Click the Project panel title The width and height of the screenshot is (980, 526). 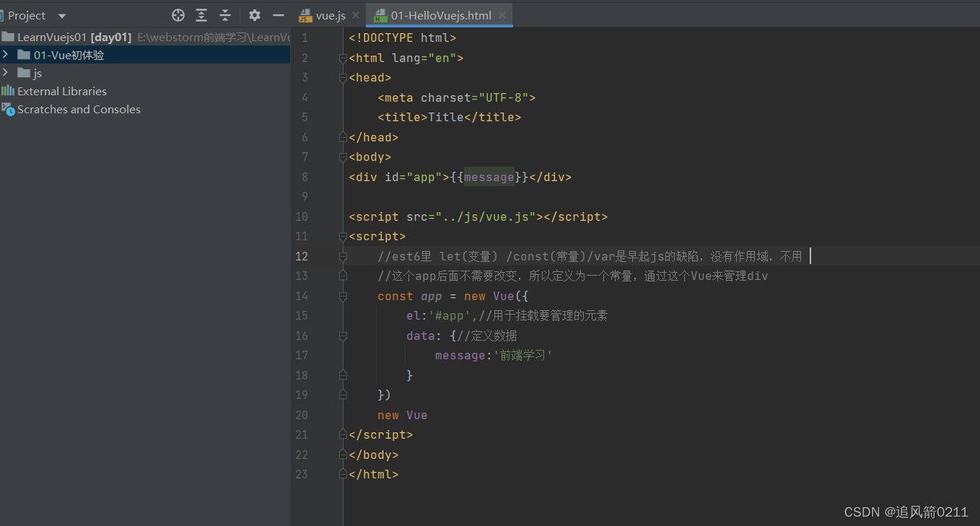[x=27, y=15]
